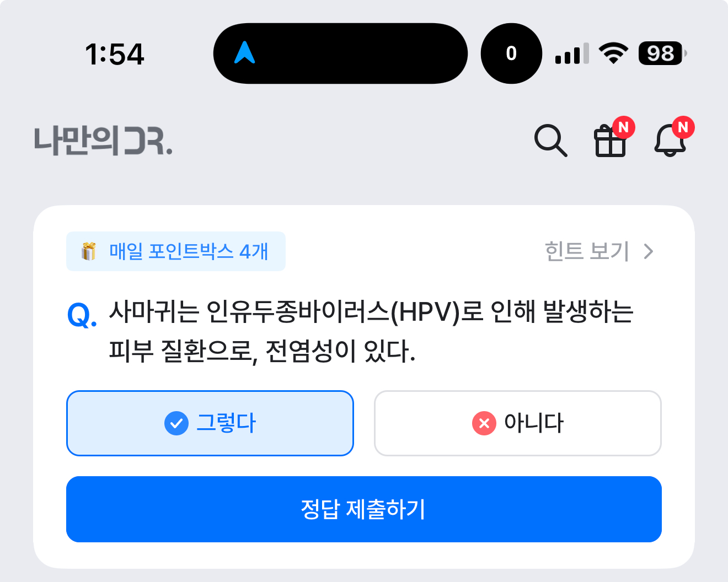The image size is (728, 582).
Task: Tap the battery indicator showing 98
Action: pos(662,53)
